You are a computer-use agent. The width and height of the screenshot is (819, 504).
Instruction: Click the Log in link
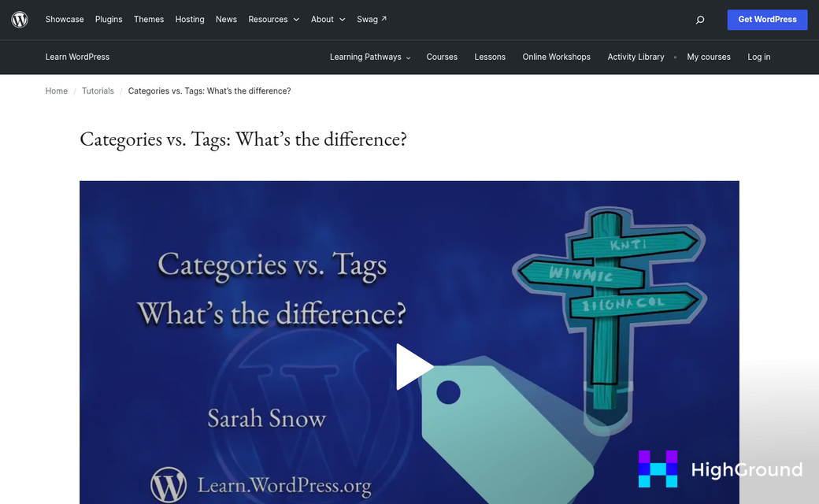pos(759,57)
